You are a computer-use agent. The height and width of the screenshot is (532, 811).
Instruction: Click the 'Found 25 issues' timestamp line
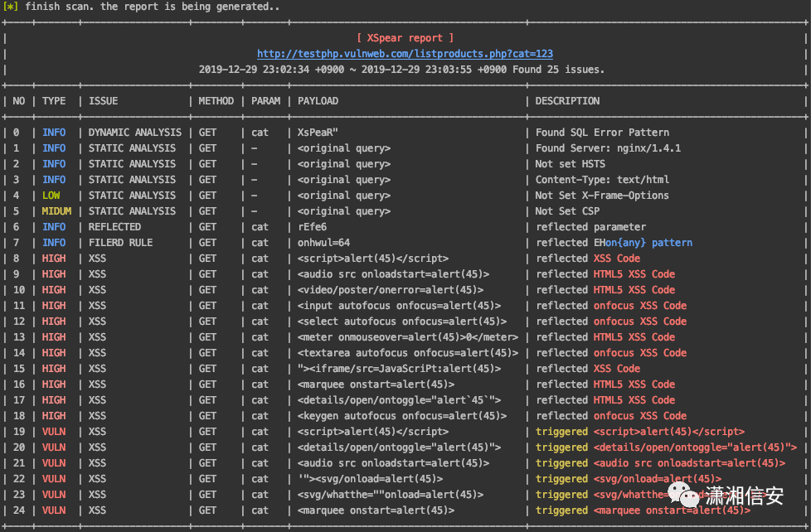401,70
